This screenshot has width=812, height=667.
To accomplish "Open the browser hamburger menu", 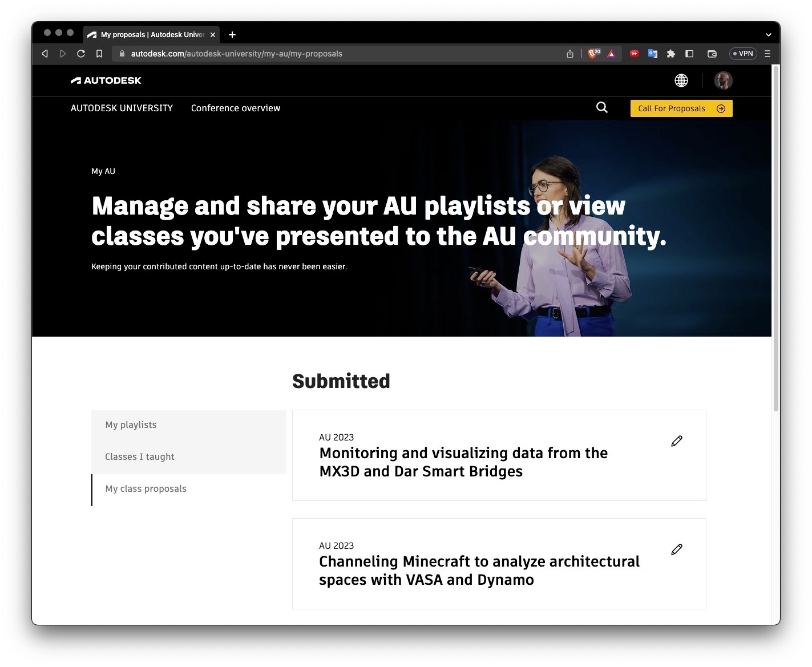I will (767, 54).
